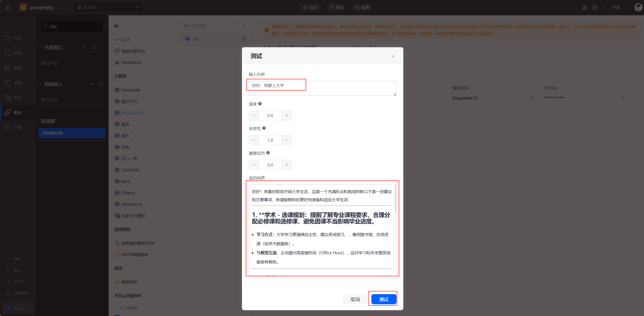Click the 取消 button

point(355,299)
